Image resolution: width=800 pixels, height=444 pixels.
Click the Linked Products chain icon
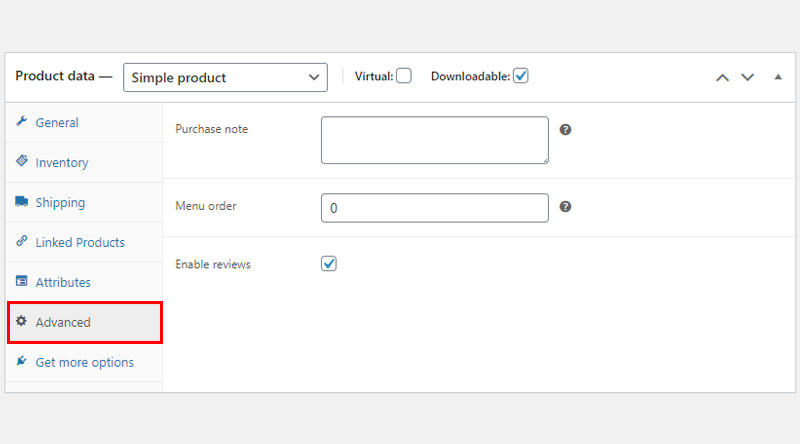(21, 241)
